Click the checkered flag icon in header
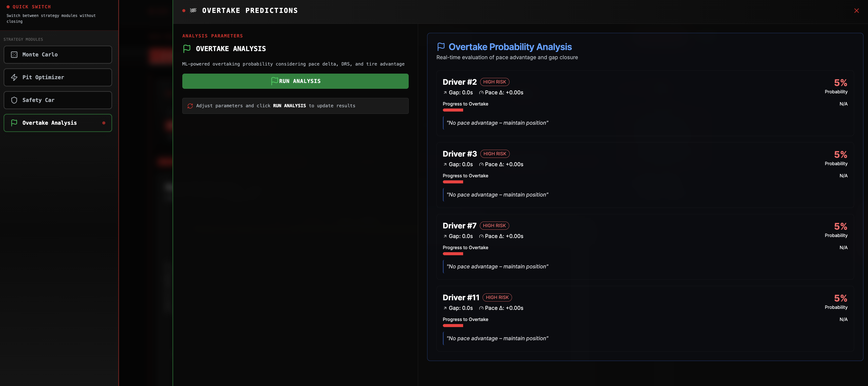Screen dimensions: 868x386 tap(193, 10)
